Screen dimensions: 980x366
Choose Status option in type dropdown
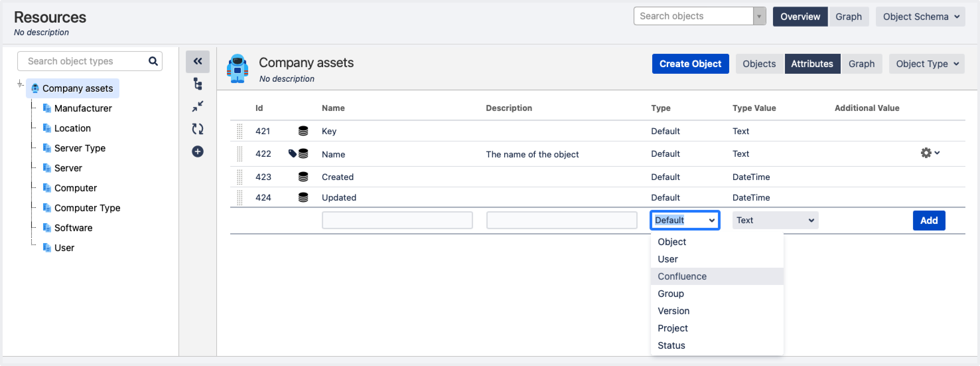point(671,345)
